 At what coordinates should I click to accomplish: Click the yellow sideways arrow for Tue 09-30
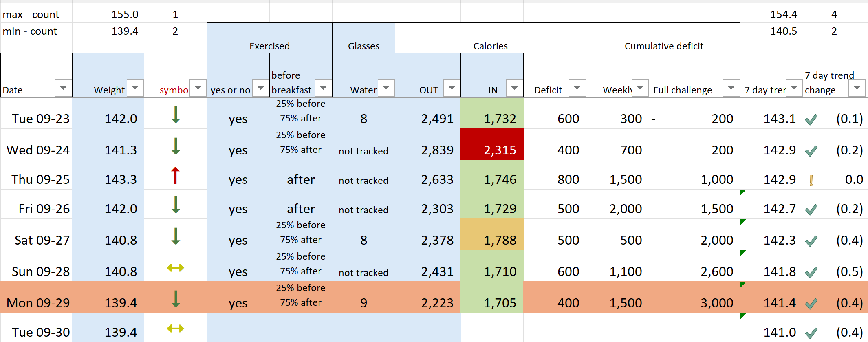pos(176,329)
